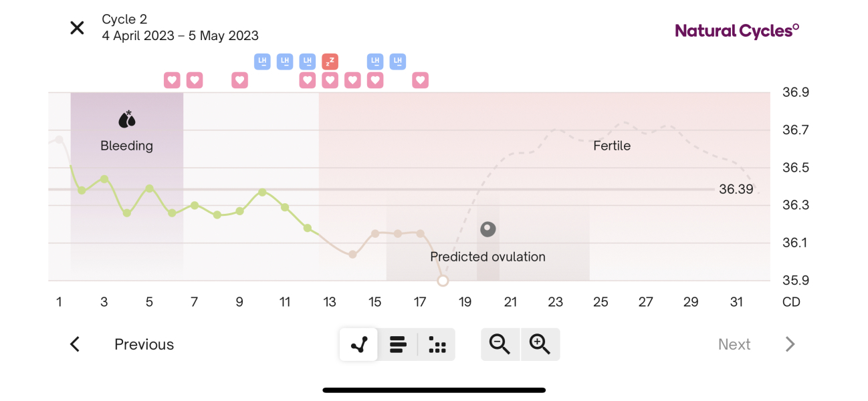Tap the last LH test icon

[398, 62]
